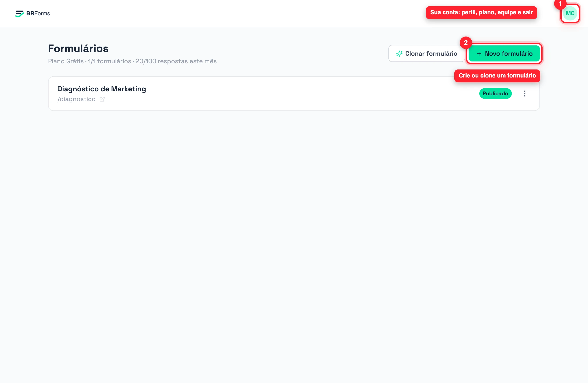The image size is (588, 383).
Task: Click the Formulários page heading
Action: click(x=78, y=49)
